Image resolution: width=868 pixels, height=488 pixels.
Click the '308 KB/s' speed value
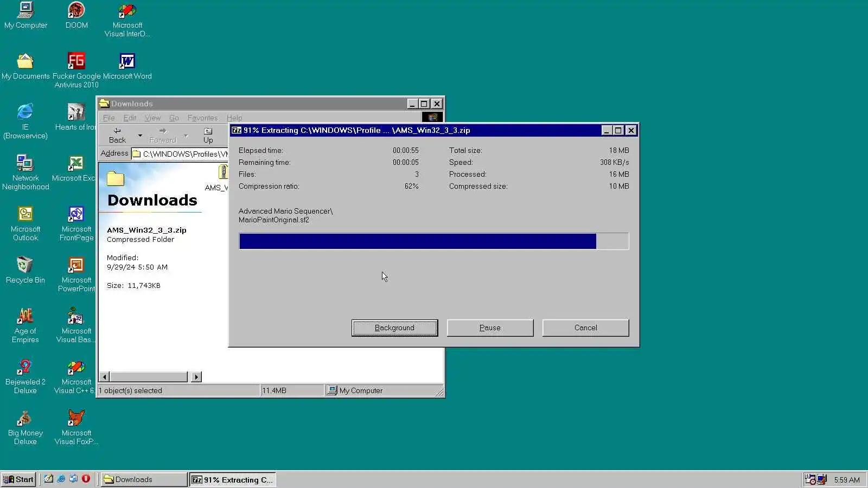(x=615, y=162)
